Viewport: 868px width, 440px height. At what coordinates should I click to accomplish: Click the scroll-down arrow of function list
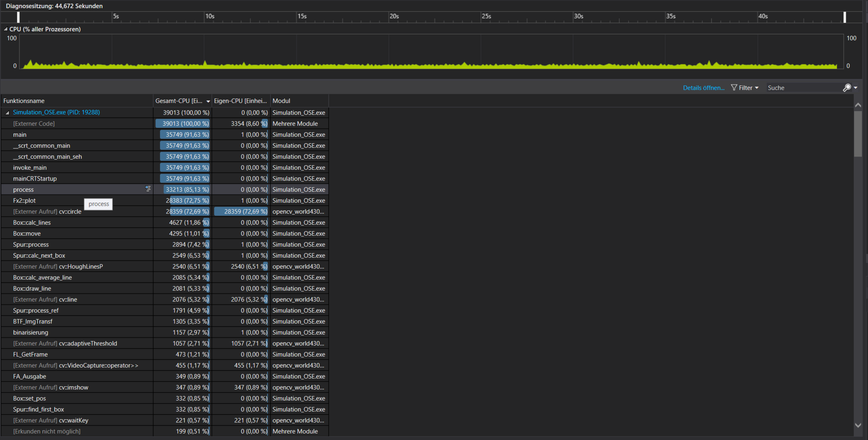[x=858, y=425]
